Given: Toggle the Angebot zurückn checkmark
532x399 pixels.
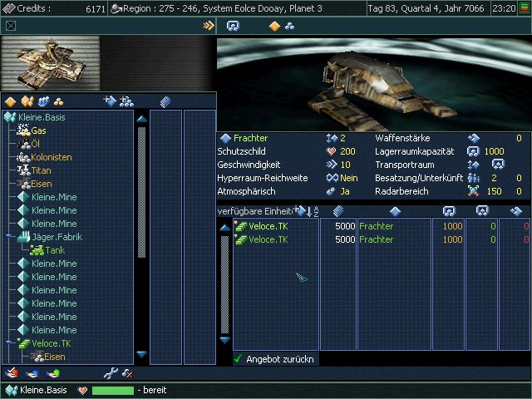Looking at the screenshot, I should click(x=239, y=359).
